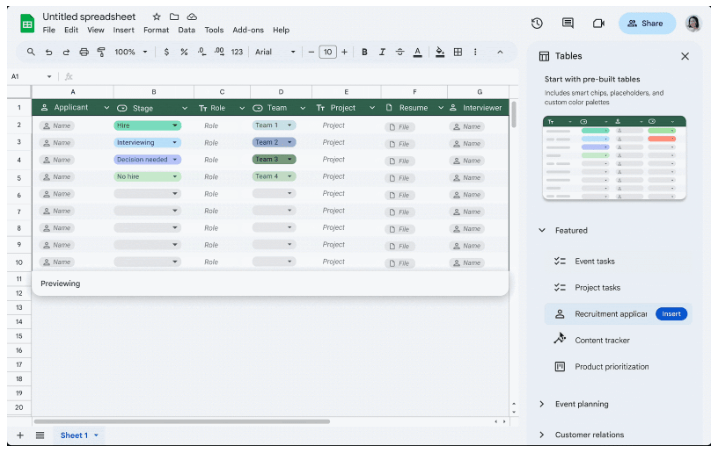
Task: Toggle italic formatting
Action: 382,52
